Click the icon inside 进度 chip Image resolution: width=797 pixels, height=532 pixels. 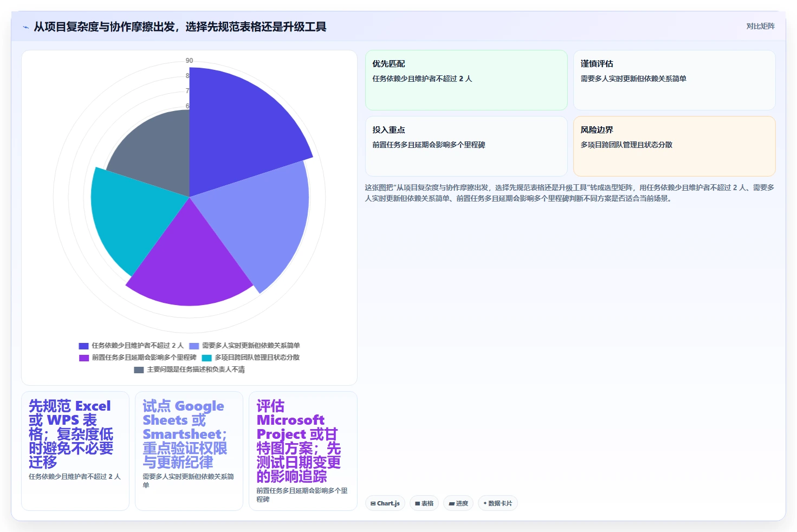[x=452, y=504]
